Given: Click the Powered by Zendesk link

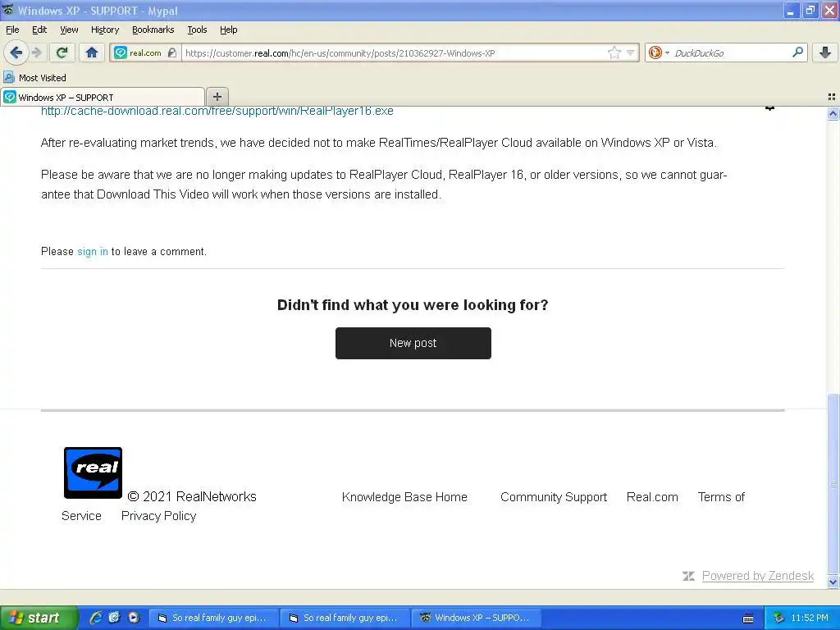Looking at the screenshot, I should (x=757, y=576).
